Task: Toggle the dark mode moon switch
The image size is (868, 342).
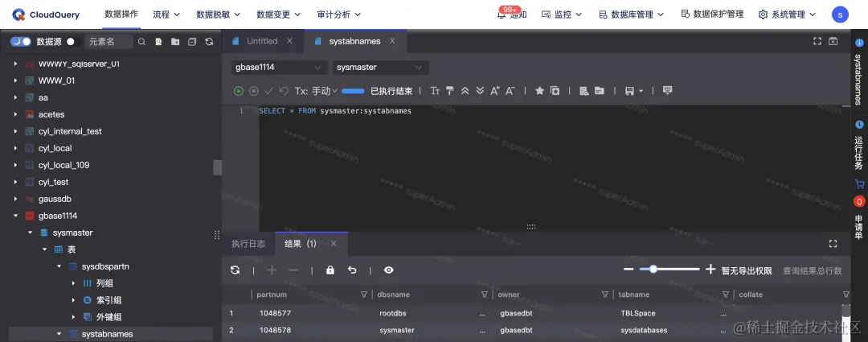Action: tap(20, 42)
